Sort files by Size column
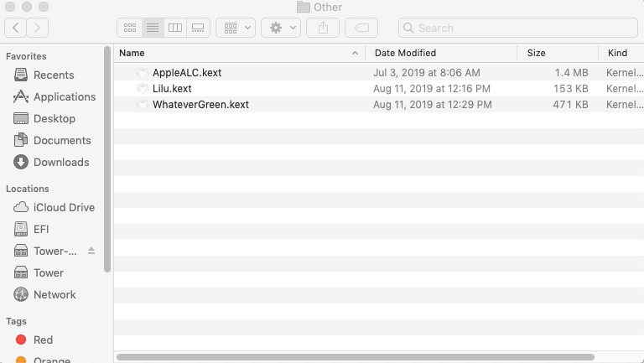 [537, 53]
